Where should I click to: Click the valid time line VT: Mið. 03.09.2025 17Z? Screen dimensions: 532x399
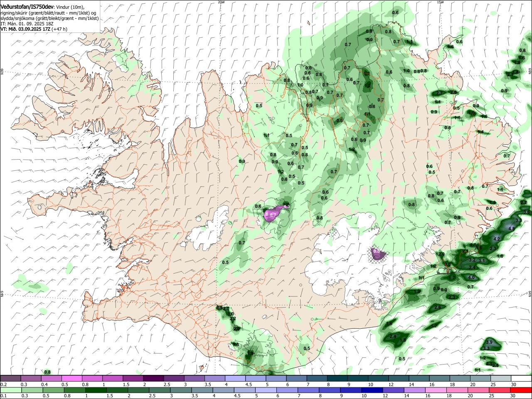[x=25, y=29]
